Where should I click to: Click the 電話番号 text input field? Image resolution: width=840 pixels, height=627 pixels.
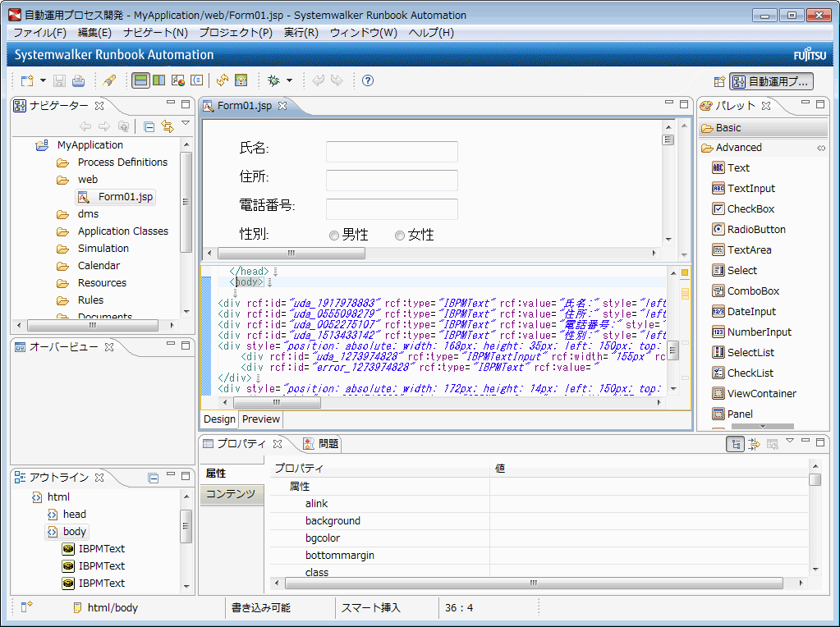392,209
